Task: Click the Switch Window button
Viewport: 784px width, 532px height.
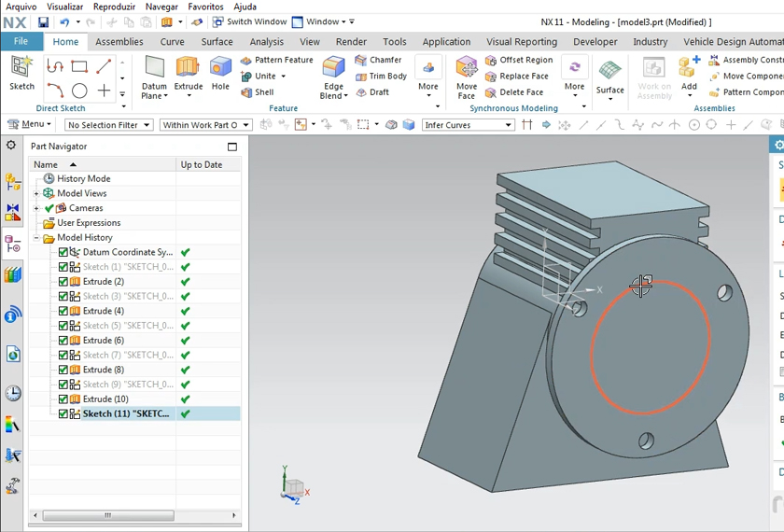Action: pyautogui.click(x=249, y=21)
